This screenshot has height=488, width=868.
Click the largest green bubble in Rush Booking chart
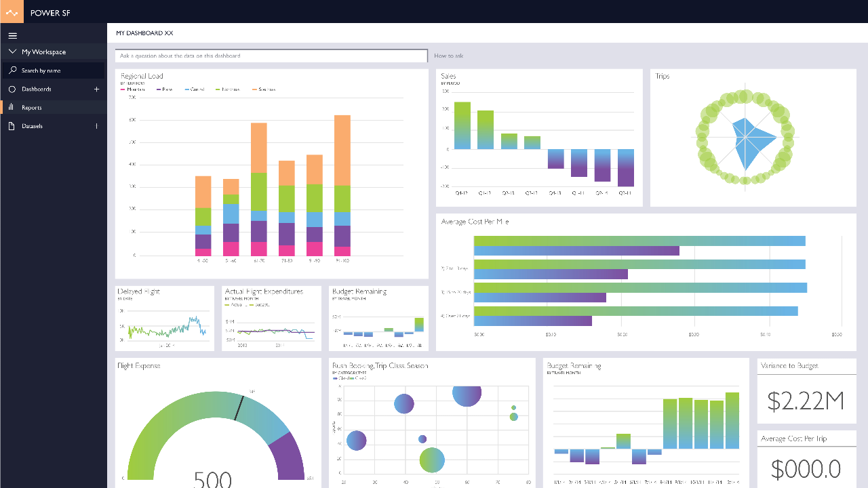[x=432, y=460]
